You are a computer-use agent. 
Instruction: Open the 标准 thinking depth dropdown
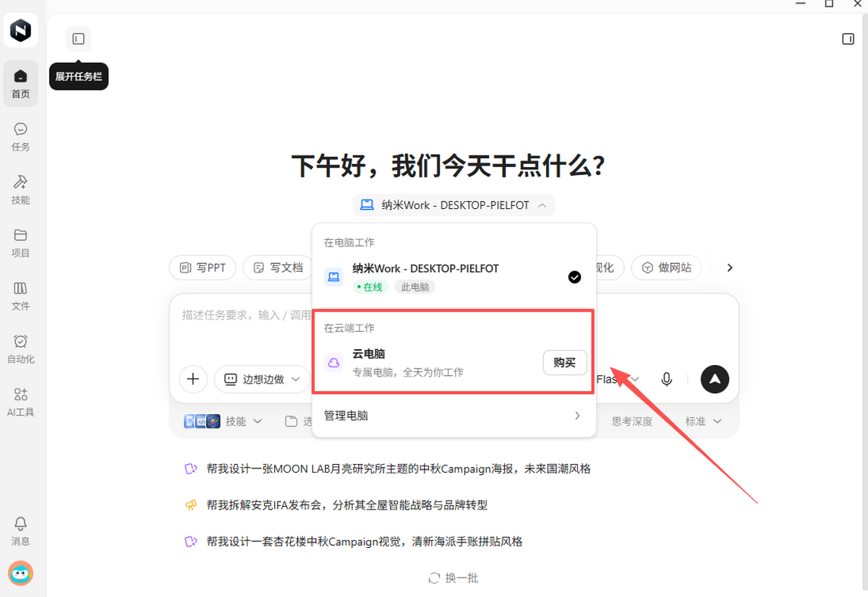coord(703,421)
